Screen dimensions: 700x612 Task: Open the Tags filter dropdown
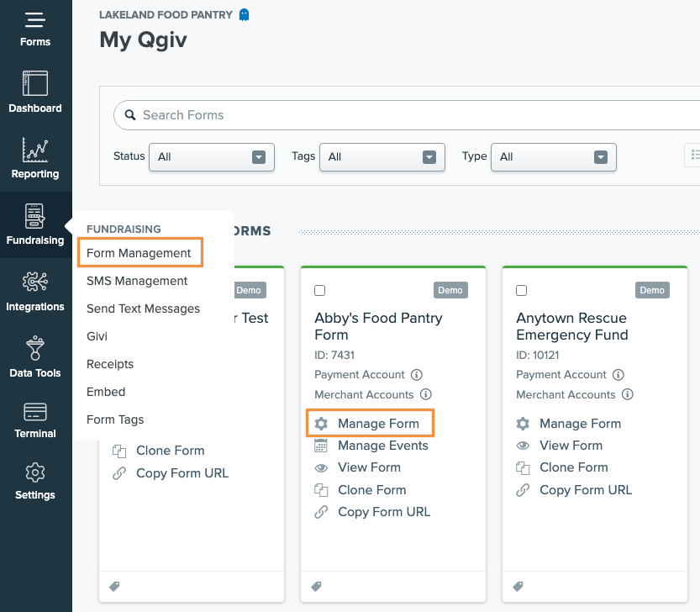click(x=382, y=157)
